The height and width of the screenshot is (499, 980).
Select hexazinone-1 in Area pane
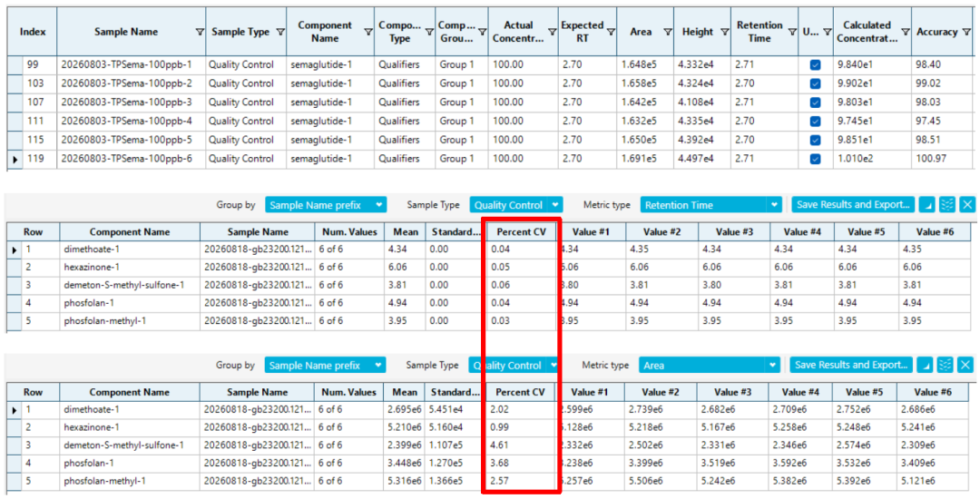click(x=92, y=428)
